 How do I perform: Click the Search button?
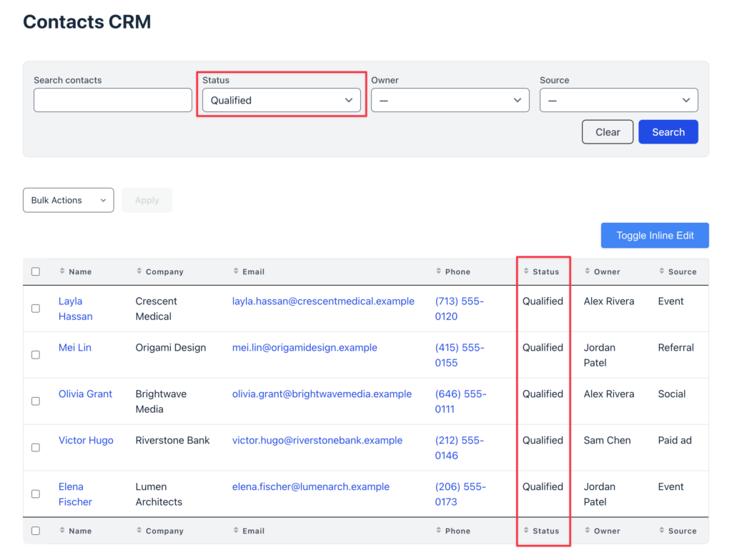(x=668, y=132)
